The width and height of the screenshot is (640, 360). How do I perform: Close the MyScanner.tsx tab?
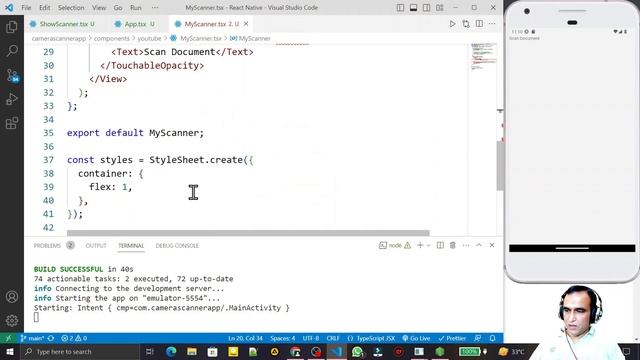click(x=246, y=24)
